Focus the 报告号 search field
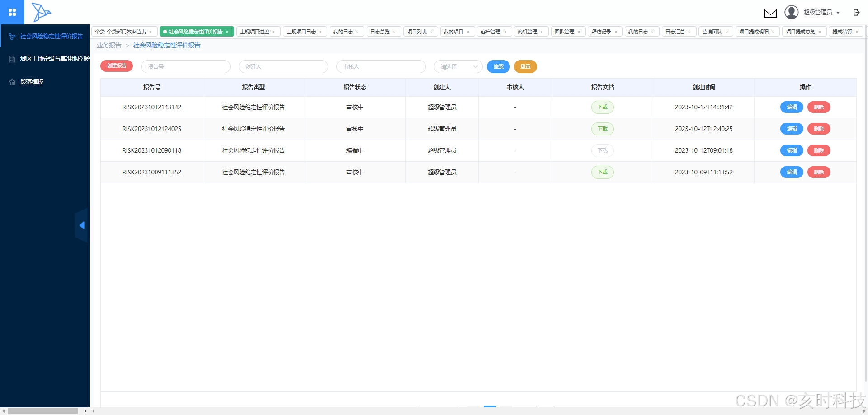868x415 pixels. coord(186,67)
